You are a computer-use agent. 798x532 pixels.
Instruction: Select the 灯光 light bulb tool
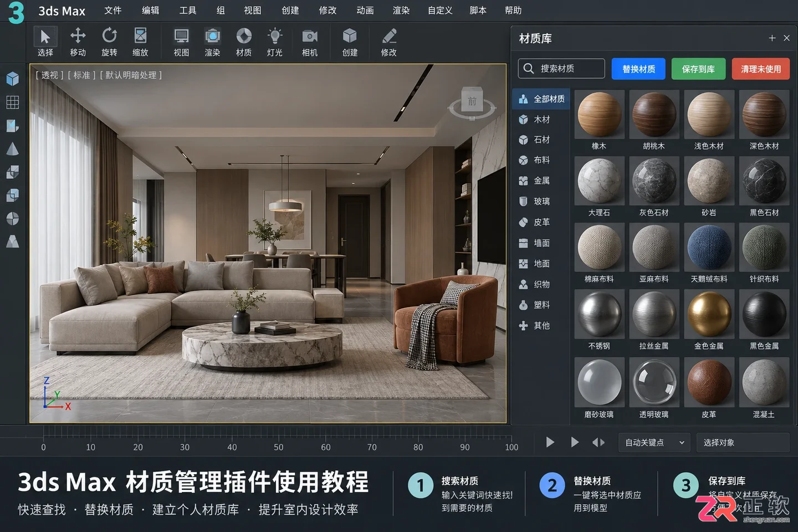tap(274, 42)
